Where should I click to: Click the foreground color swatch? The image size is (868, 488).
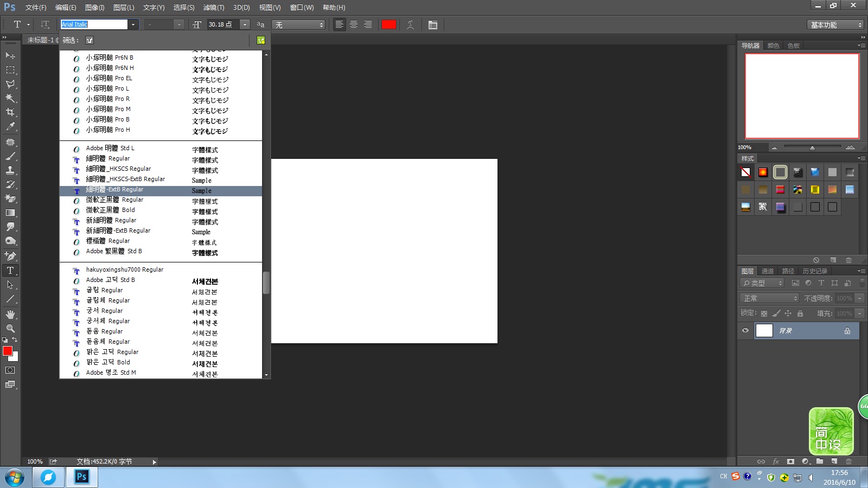click(x=8, y=351)
